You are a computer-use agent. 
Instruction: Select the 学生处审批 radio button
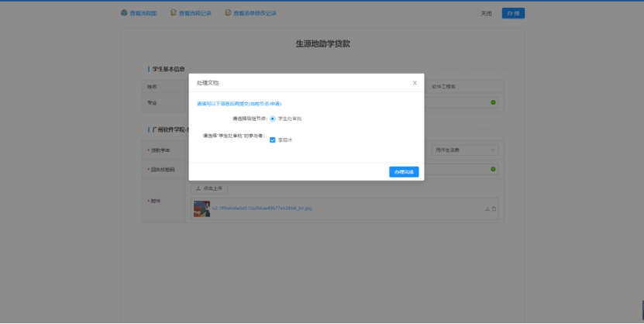click(273, 119)
